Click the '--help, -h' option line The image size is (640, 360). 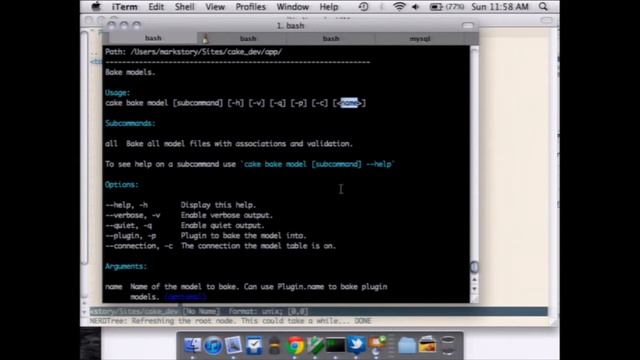(x=181, y=205)
